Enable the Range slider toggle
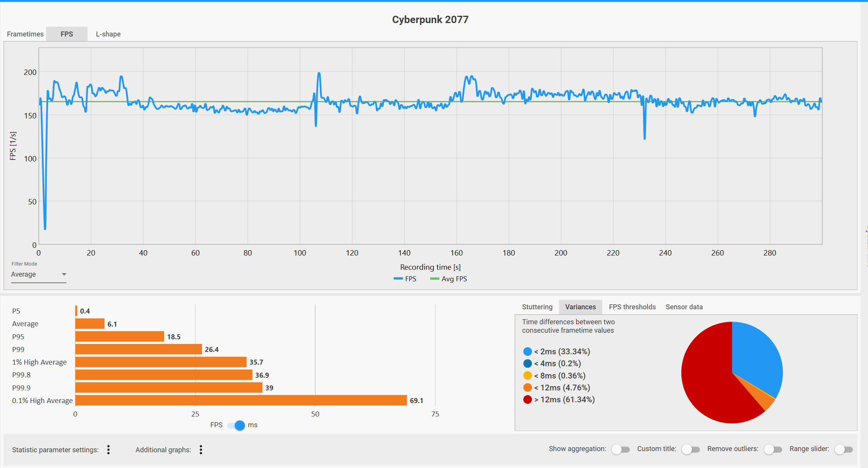The image size is (868, 468). [843, 449]
